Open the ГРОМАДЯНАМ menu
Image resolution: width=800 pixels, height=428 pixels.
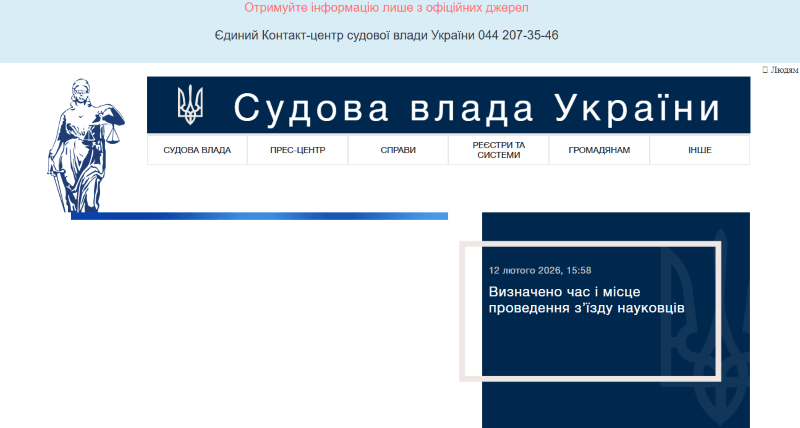(x=599, y=150)
